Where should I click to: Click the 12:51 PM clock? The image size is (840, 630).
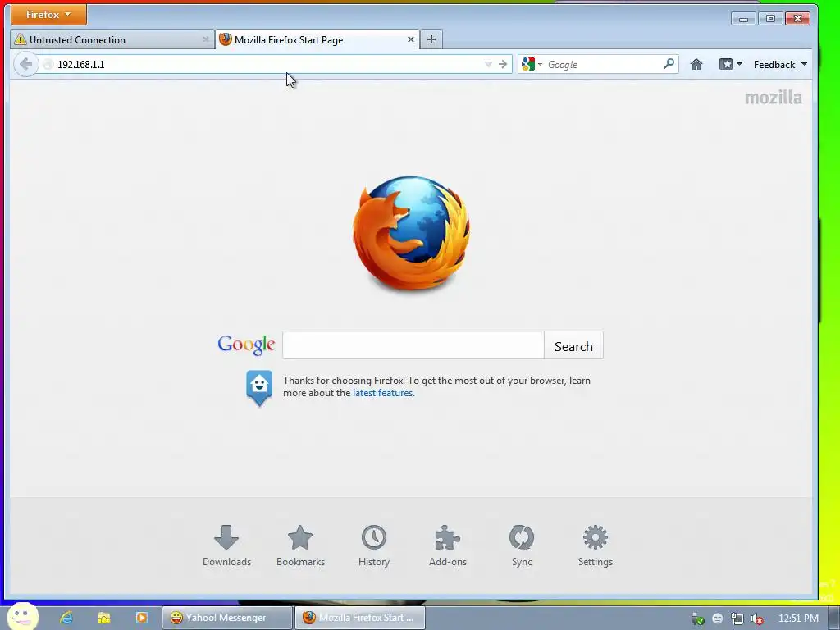point(798,619)
